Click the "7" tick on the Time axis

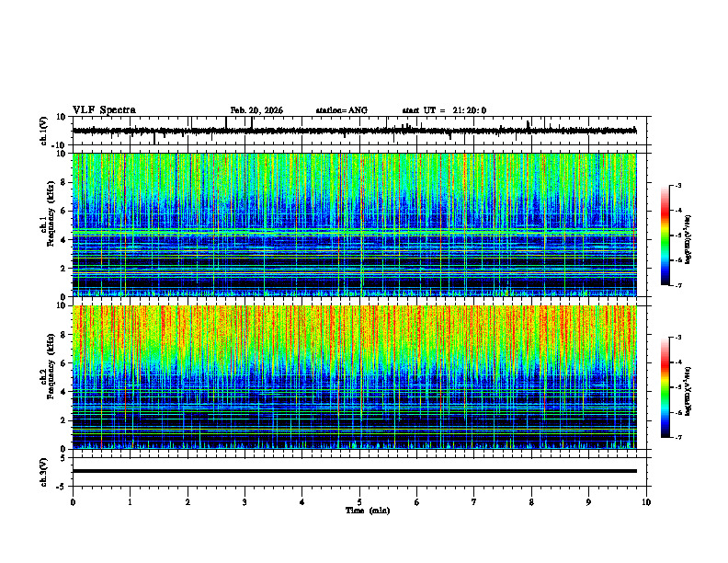pyautogui.click(x=474, y=502)
